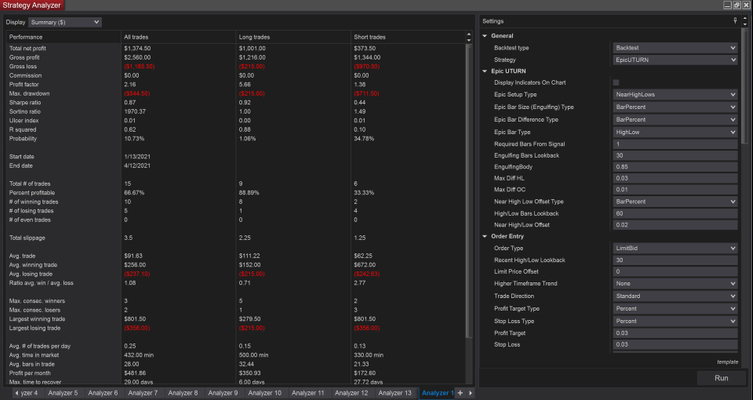Image resolution: width=753 pixels, height=400 pixels.
Task: Click the template link
Action: pos(727,361)
